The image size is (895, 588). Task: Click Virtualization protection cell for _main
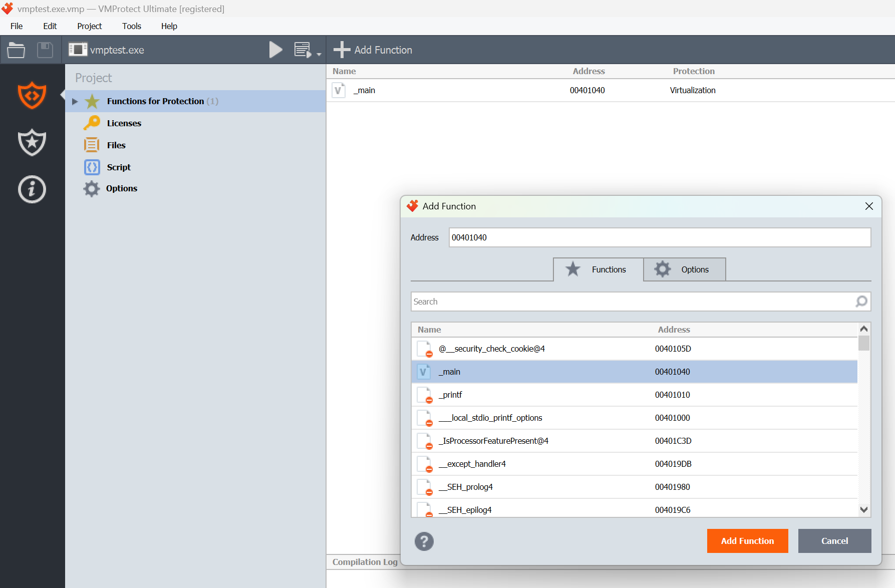click(x=693, y=90)
